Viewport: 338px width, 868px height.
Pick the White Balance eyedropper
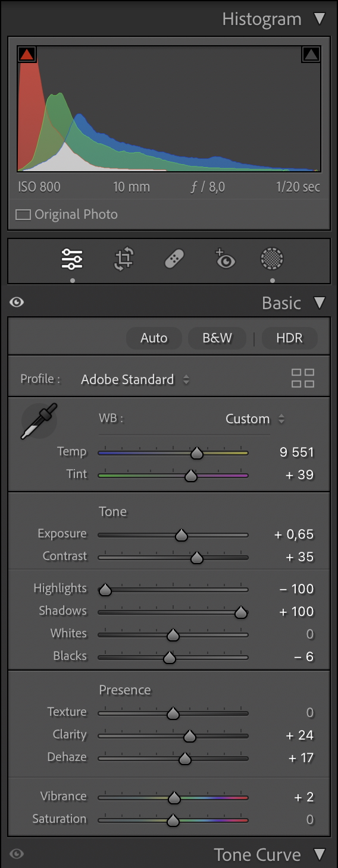click(37, 422)
